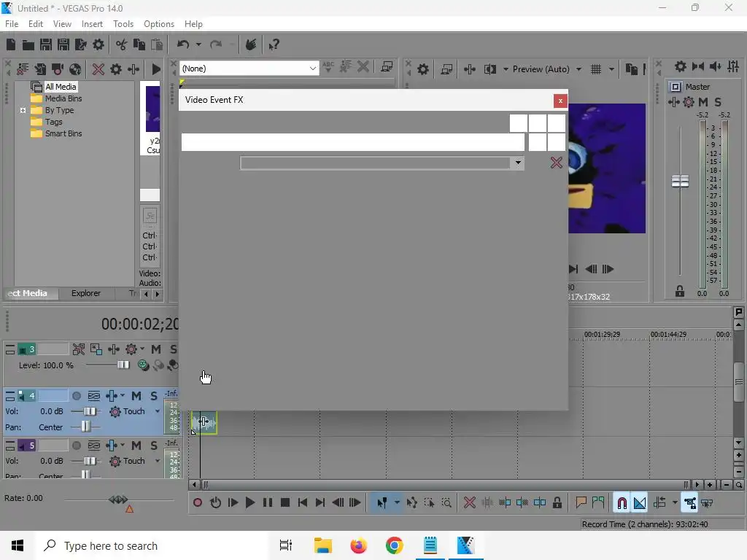The width and height of the screenshot is (747, 560).
Task: Solo audio track 4
Action: pyautogui.click(x=154, y=396)
